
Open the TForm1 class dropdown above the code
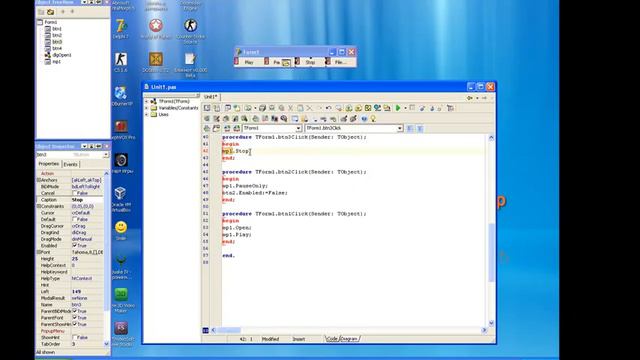[x=298, y=128]
